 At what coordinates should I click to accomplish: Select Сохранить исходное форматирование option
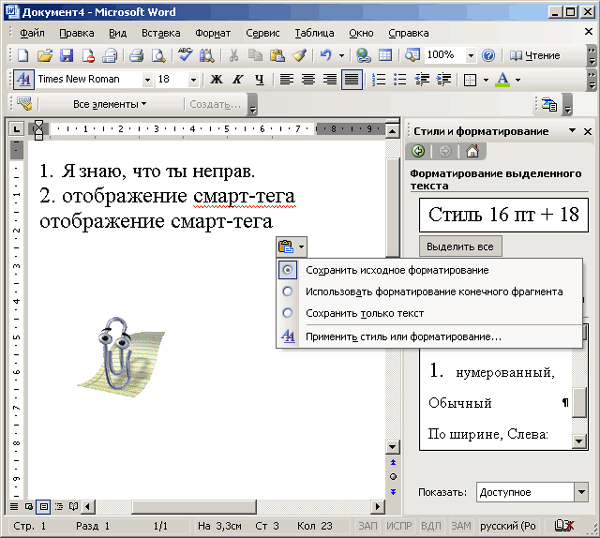click(429, 270)
